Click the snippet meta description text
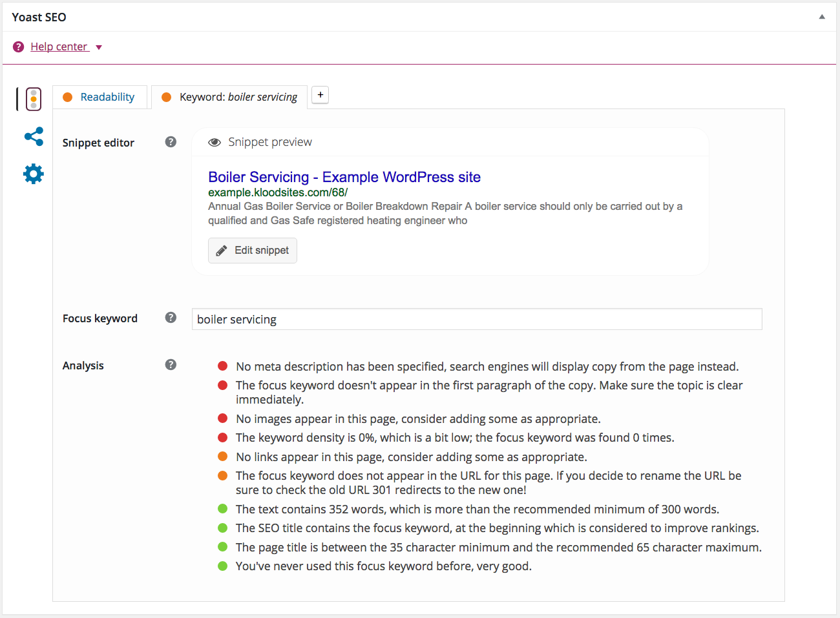This screenshot has width=840, height=618. (x=445, y=213)
